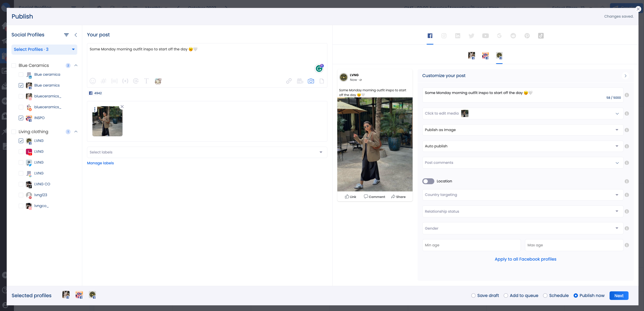This screenshot has width=644, height=311.
Task: Open the hashtag picker
Action: point(103,81)
